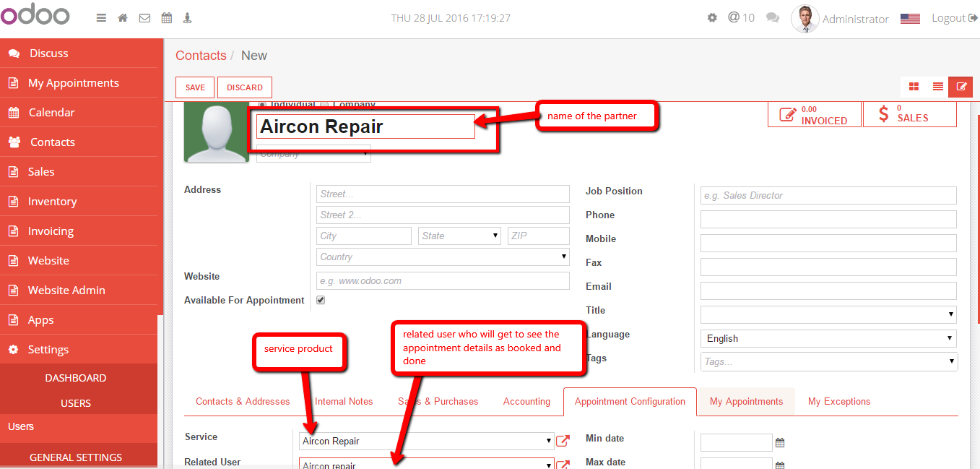Log out with the Logout link
The image size is (980, 469).
(x=954, y=18)
